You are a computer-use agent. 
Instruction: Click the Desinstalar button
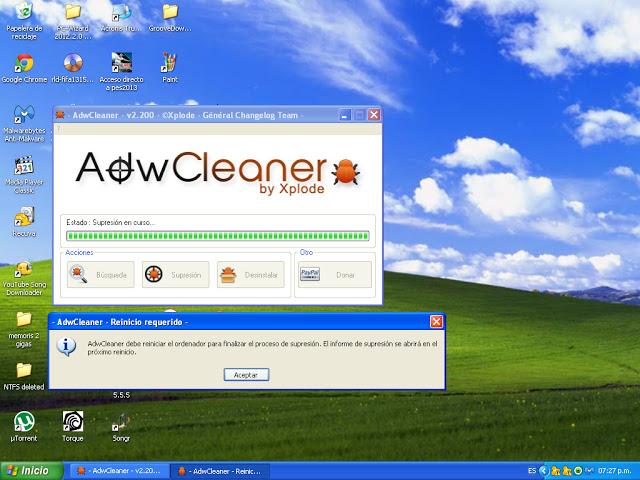pyautogui.click(x=251, y=274)
